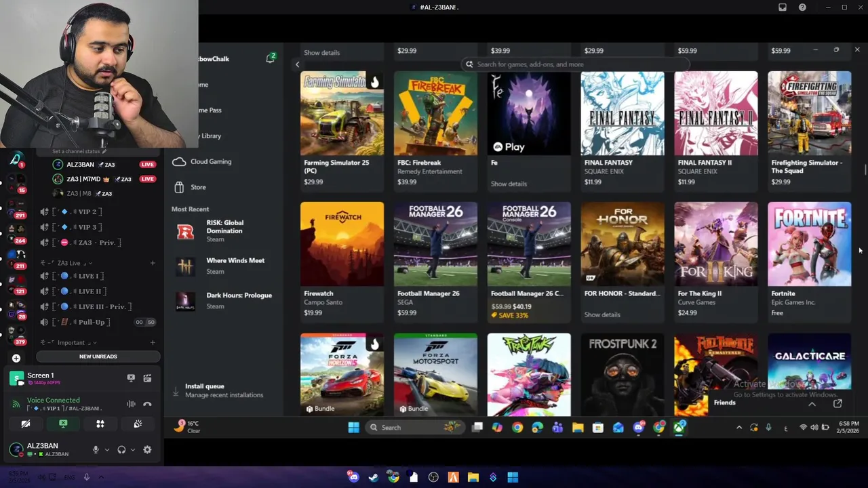
Task: Open the Install queue
Action: click(x=218, y=390)
